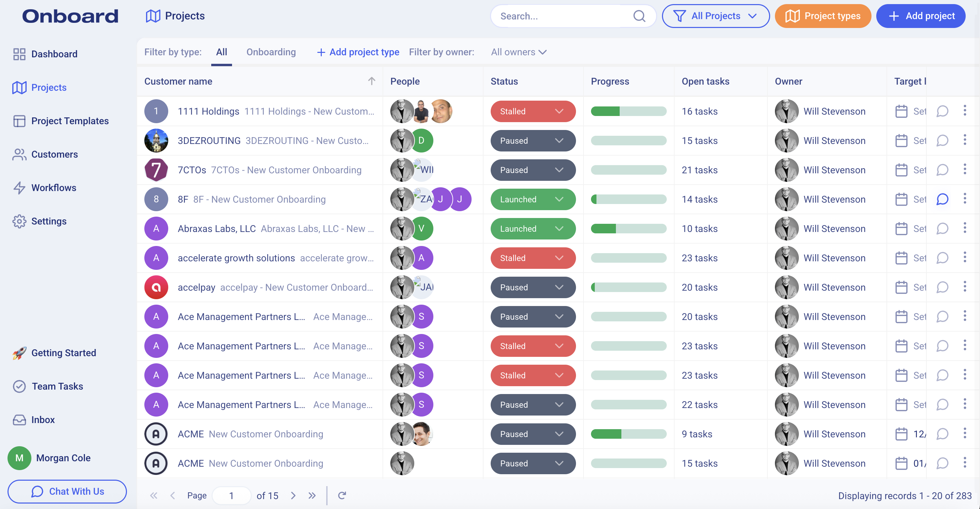Open Workflows from the sidebar
This screenshot has width=980, height=509.
pyautogui.click(x=54, y=188)
